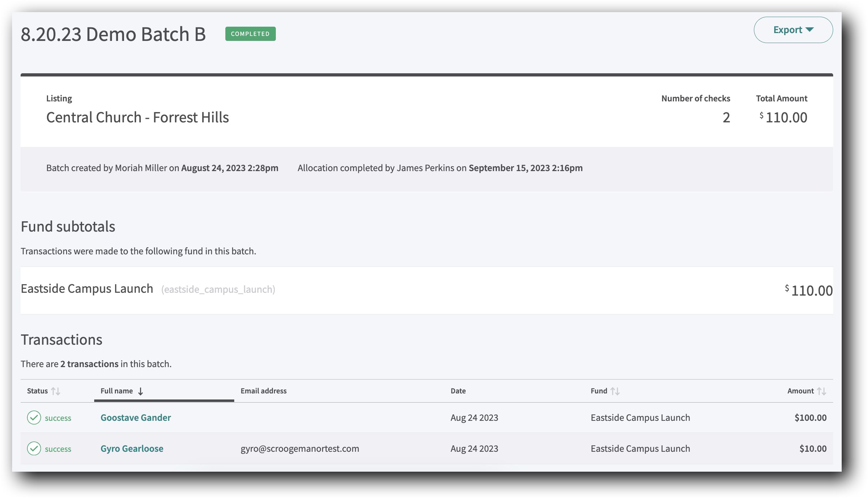868x498 pixels.
Task: Click the gyro@scroogemanortest.com email address
Action: 300,449
